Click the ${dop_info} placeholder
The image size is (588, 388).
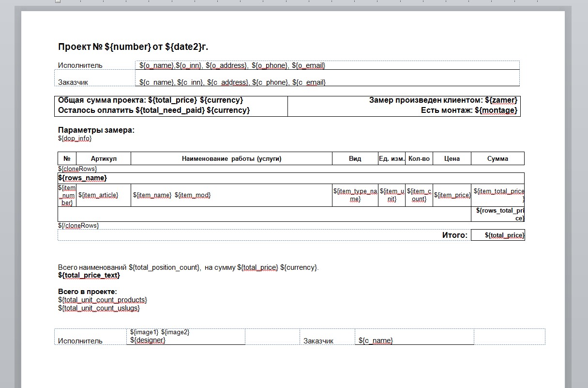[x=75, y=139]
